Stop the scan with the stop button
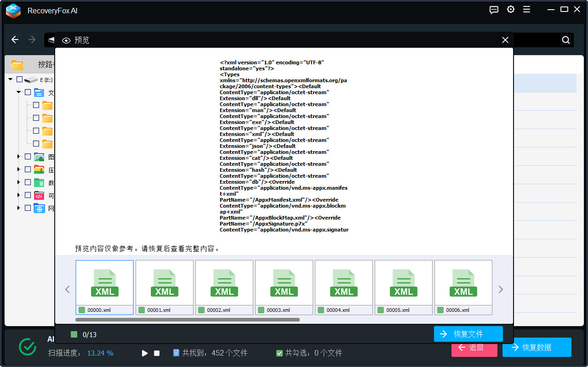 coord(157,353)
